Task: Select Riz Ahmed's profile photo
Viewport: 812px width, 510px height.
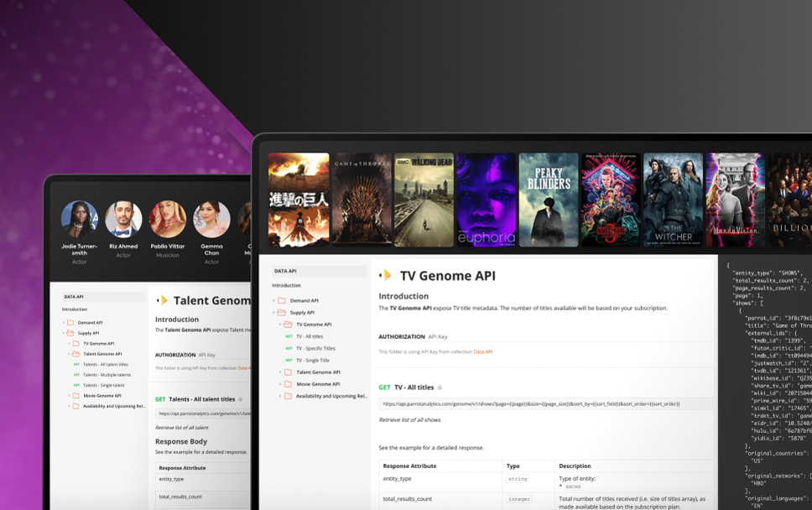Action: pos(123,219)
